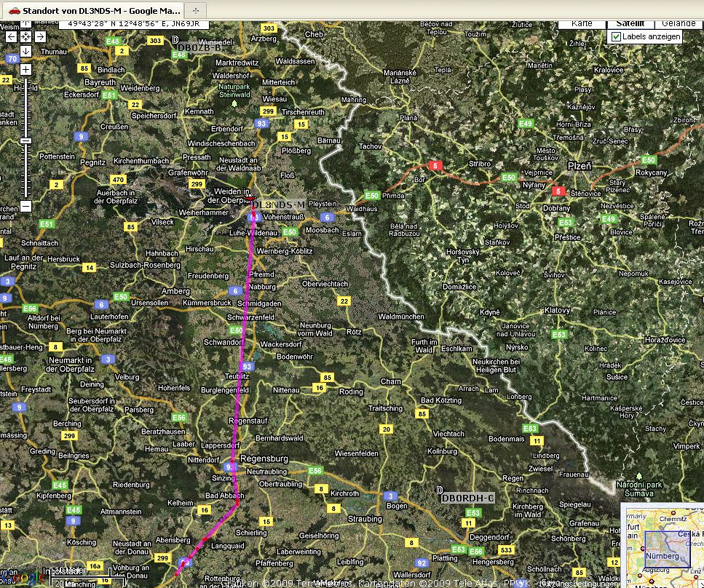704x588 pixels.
Task: Click the Regensburg city label
Action: coord(264,458)
